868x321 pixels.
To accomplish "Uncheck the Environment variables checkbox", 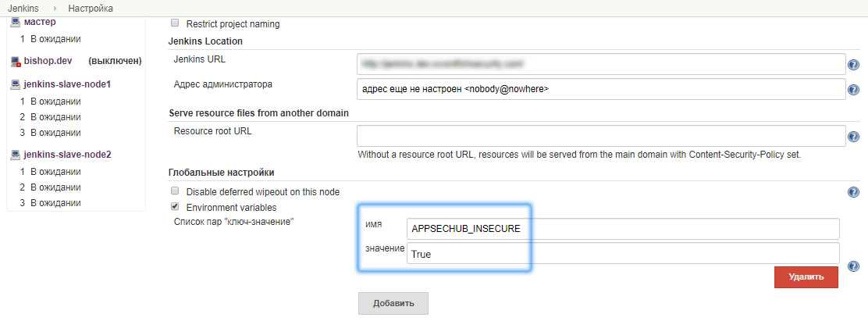I will (175, 207).
